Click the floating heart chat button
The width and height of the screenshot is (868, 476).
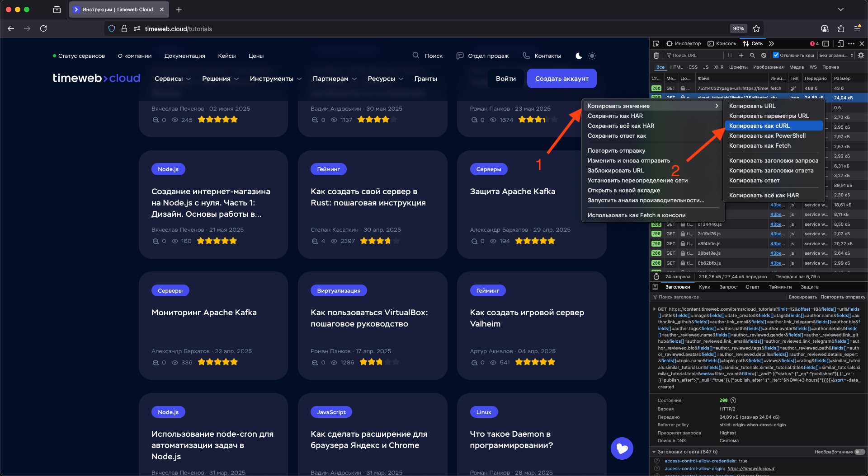coord(622,448)
